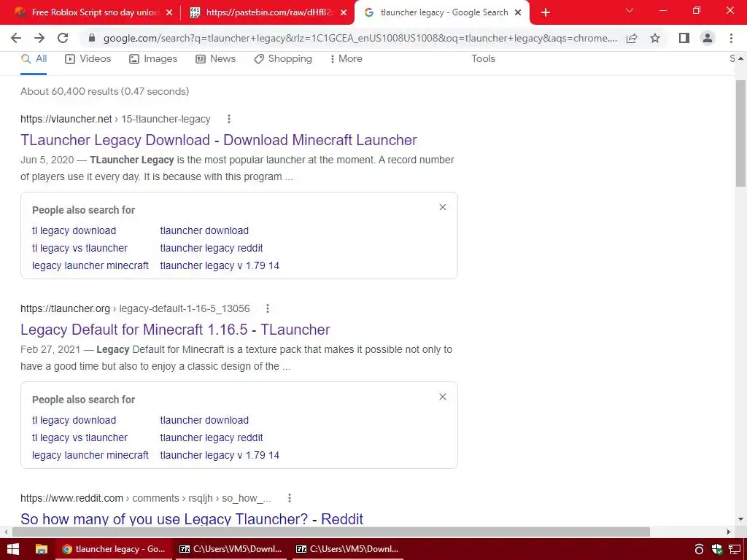Switch to Images search results
Viewport: 747px width, 560px height.
click(153, 58)
